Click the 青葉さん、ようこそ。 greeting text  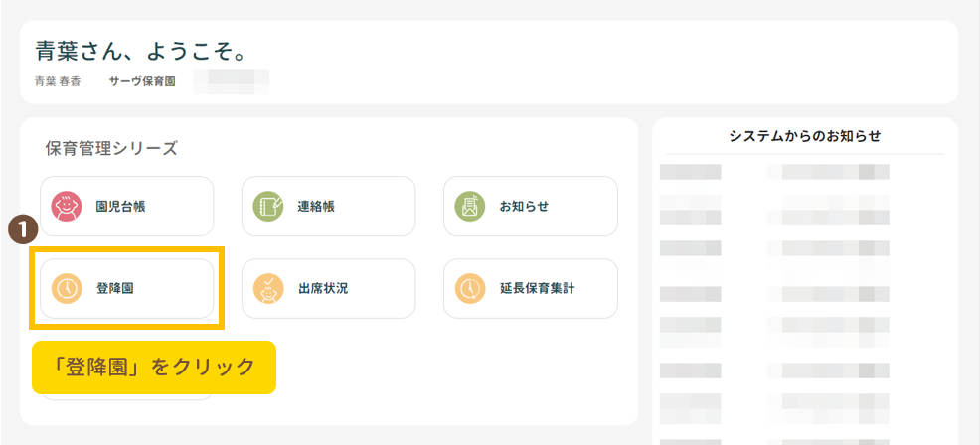pos(140,50)
